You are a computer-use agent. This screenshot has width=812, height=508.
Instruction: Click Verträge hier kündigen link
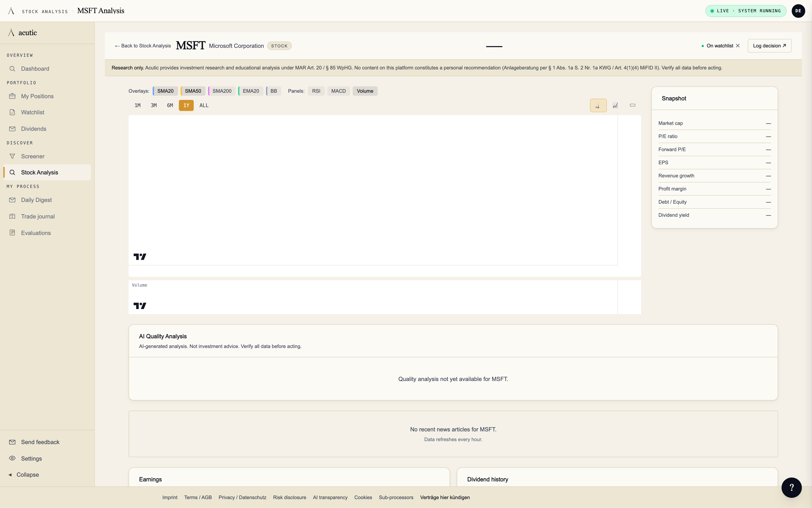[445, 497]
